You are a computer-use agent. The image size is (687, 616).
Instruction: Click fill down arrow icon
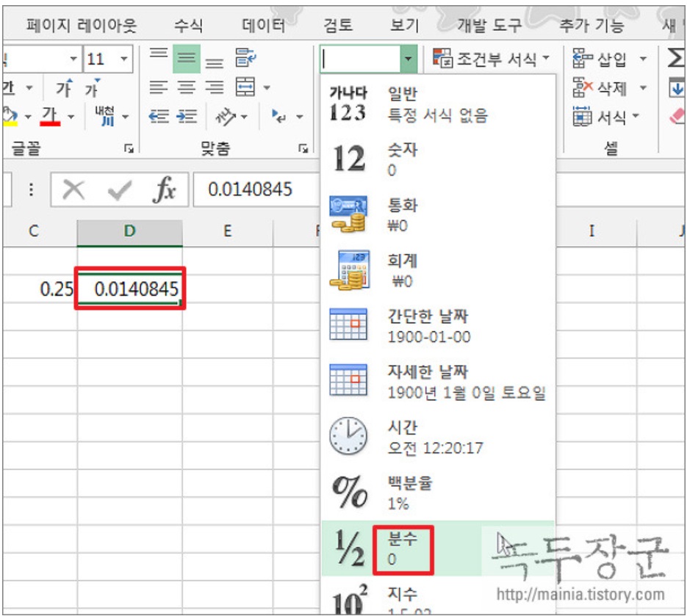pyautogui.click(x=677, y=87)
